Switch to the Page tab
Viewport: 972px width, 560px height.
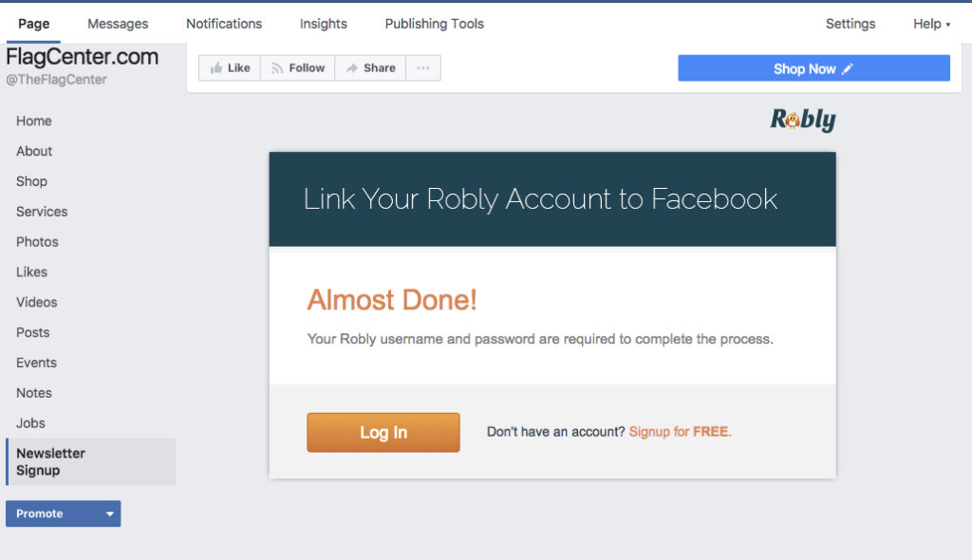pyautogui.click(x=33, y=24)
